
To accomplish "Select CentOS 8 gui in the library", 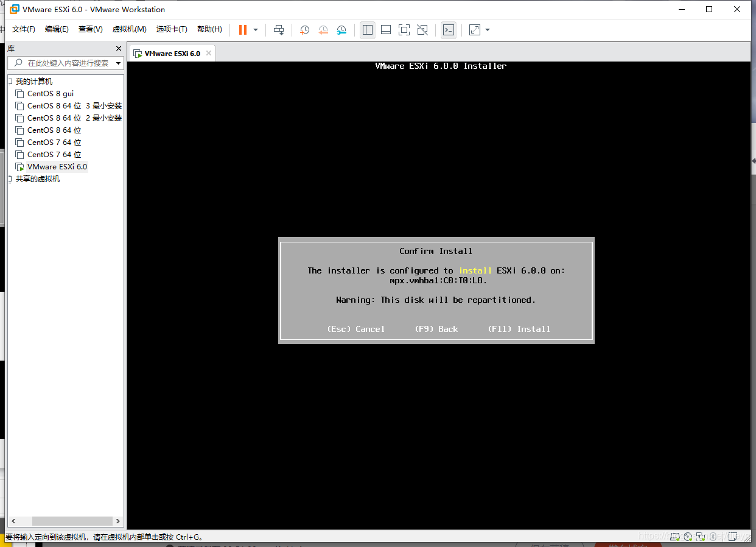I will (51, 94).
